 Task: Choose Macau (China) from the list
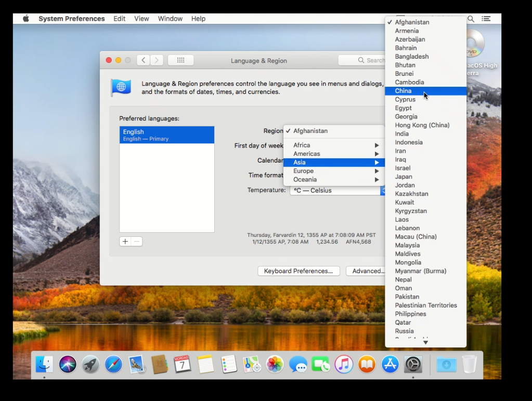425,236
